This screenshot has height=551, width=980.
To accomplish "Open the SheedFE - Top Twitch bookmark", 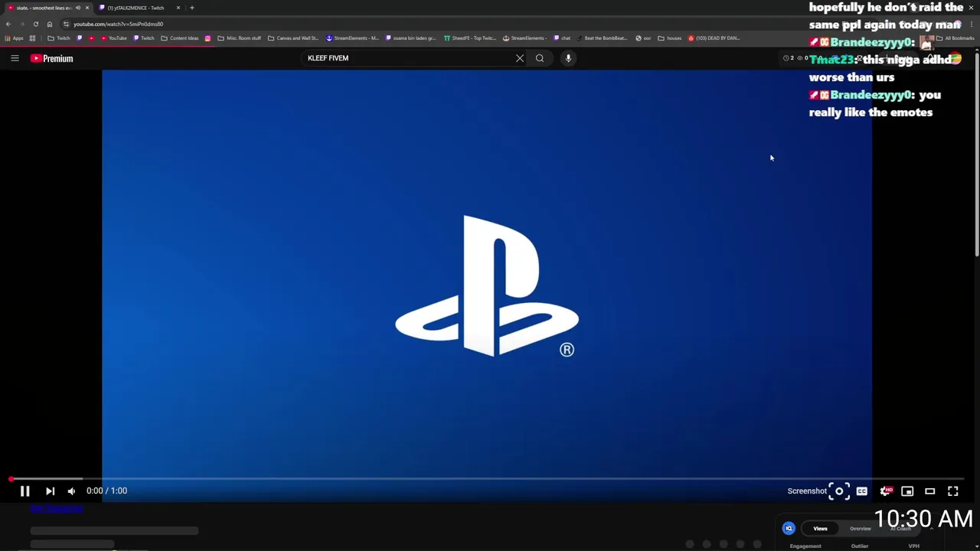I will (x=471, y=38).
